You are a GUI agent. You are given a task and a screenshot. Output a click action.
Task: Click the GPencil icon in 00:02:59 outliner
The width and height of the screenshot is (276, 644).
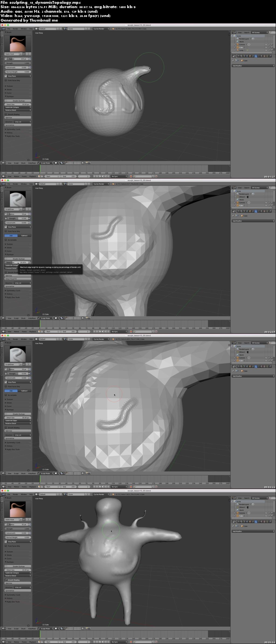click(x=237, y=197)
